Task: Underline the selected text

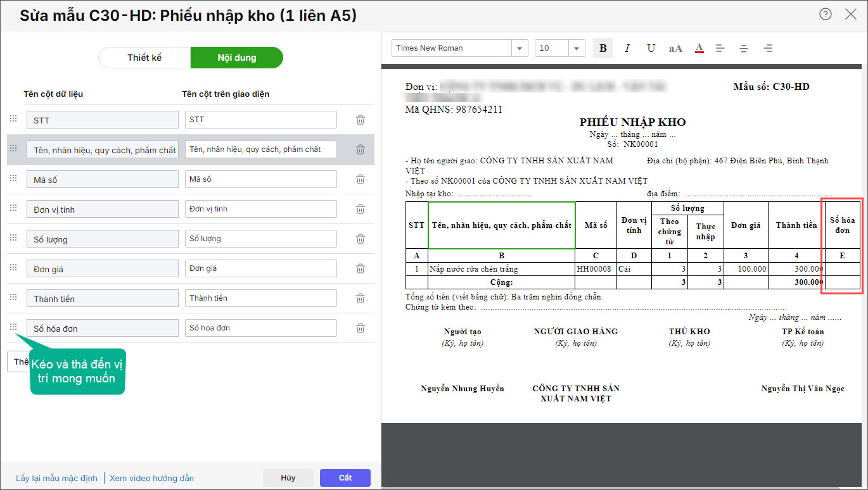Action: (x=651, y=48)
